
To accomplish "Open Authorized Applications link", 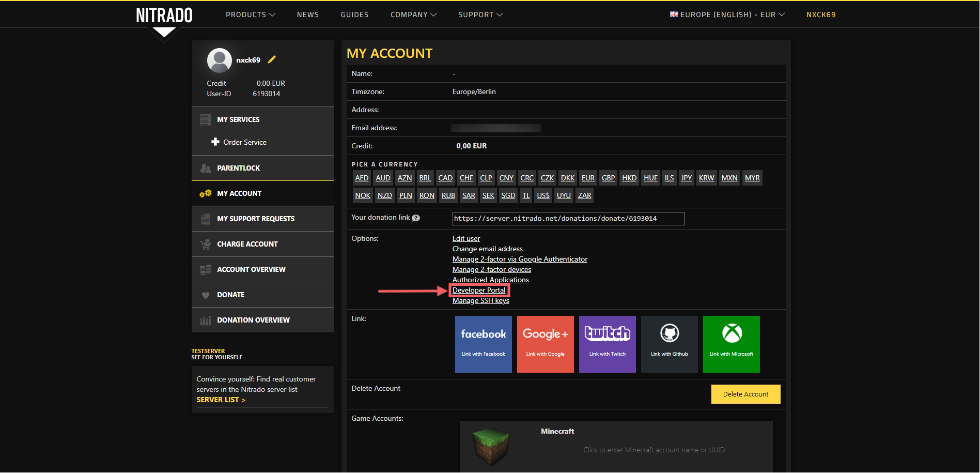I will coord(491,280).
